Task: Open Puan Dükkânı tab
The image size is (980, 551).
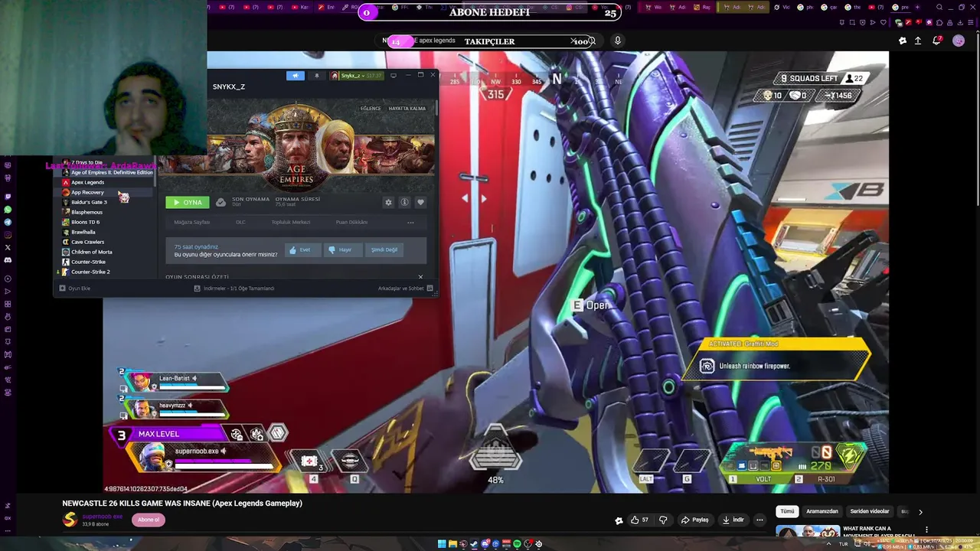Action: pos(351,222)
